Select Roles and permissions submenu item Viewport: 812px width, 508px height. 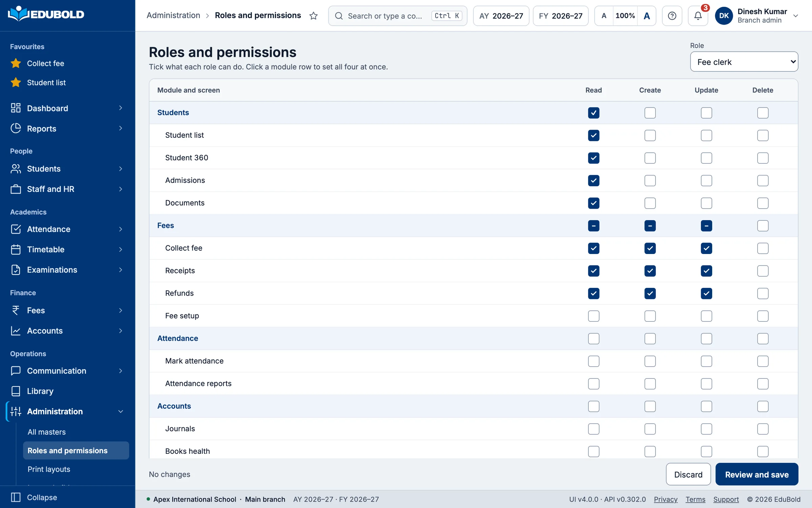[x=76, y=450]
